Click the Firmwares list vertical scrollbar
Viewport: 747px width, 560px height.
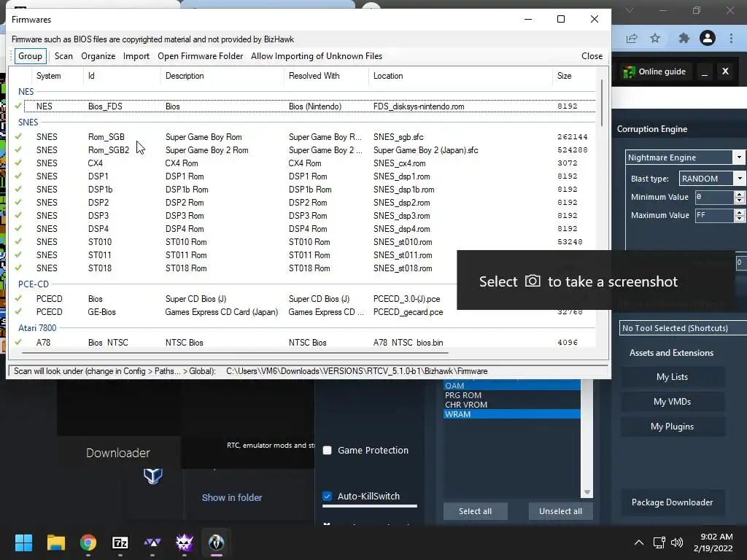pyautogui.click(x=602, y=102)
